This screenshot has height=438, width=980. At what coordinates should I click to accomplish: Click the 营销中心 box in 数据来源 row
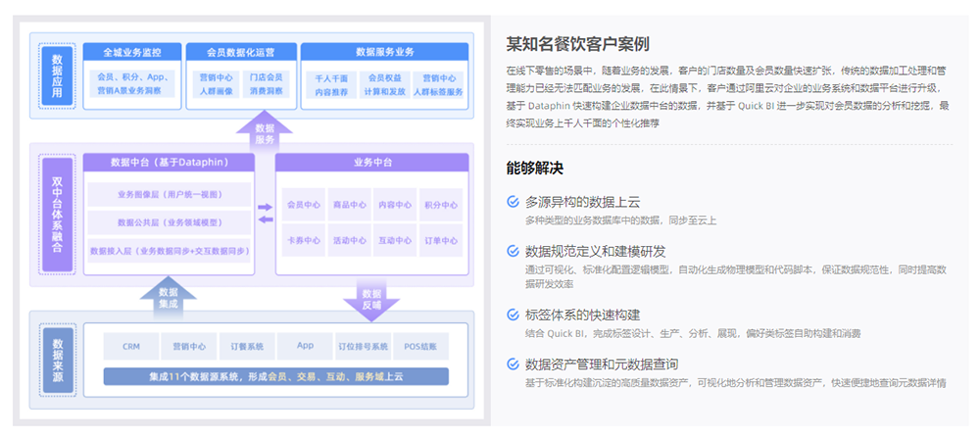coord(189,346)
